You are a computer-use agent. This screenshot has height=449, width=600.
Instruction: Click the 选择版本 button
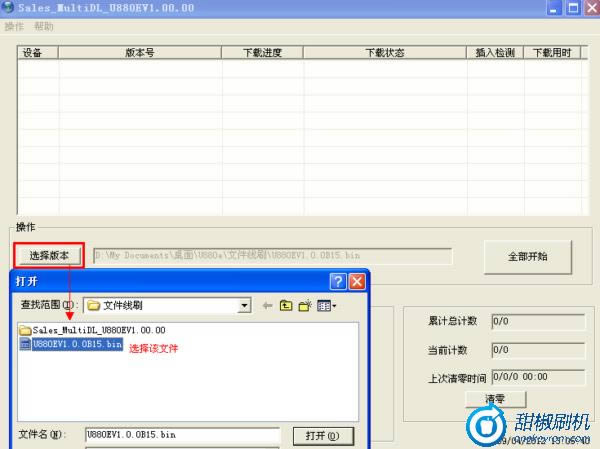(x=49, y=255)
